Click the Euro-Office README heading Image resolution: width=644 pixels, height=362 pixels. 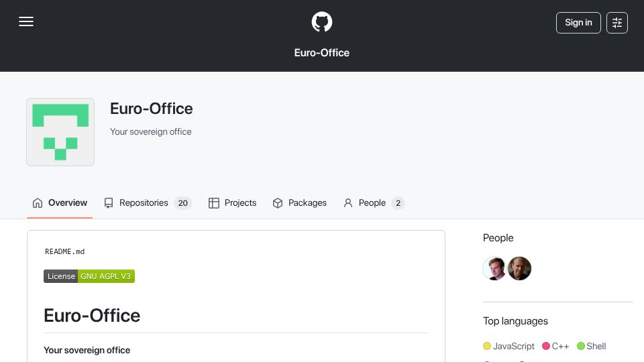point(92,316)
